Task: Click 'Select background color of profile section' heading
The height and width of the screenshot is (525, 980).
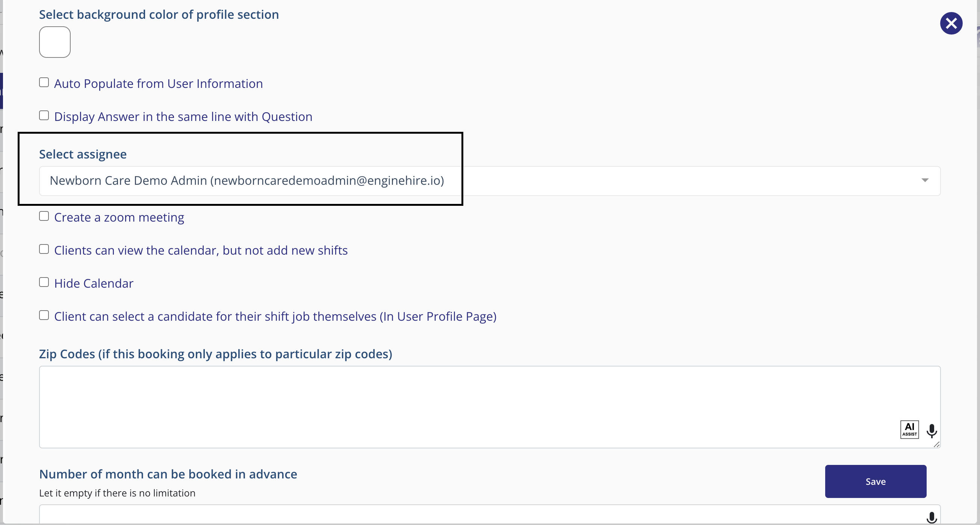Action: tap(159, 14)
